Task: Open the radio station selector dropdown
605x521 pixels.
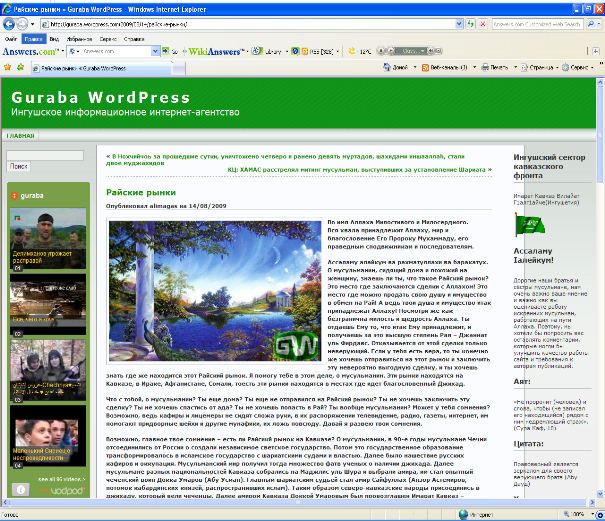Action: (411, 51)
